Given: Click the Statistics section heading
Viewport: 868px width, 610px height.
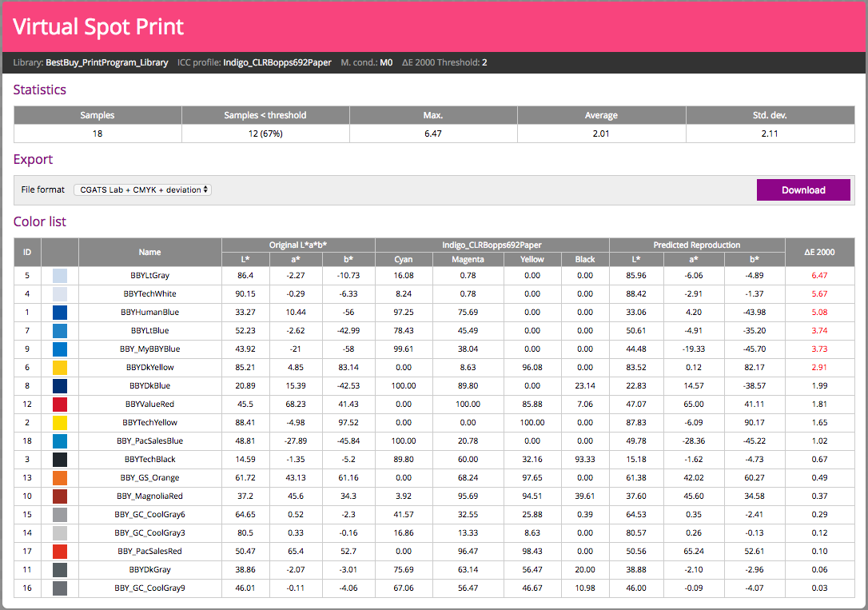Looking at the screenshot, I should coord(40,90).
